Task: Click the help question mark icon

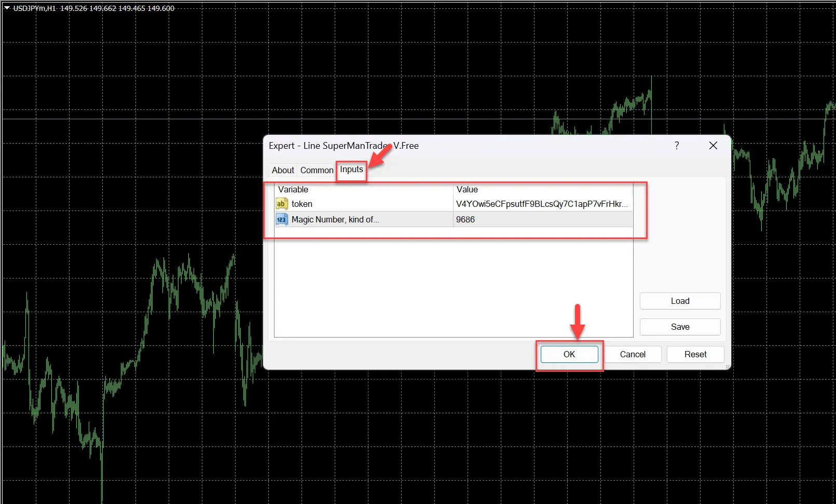Action: point(677,146)
